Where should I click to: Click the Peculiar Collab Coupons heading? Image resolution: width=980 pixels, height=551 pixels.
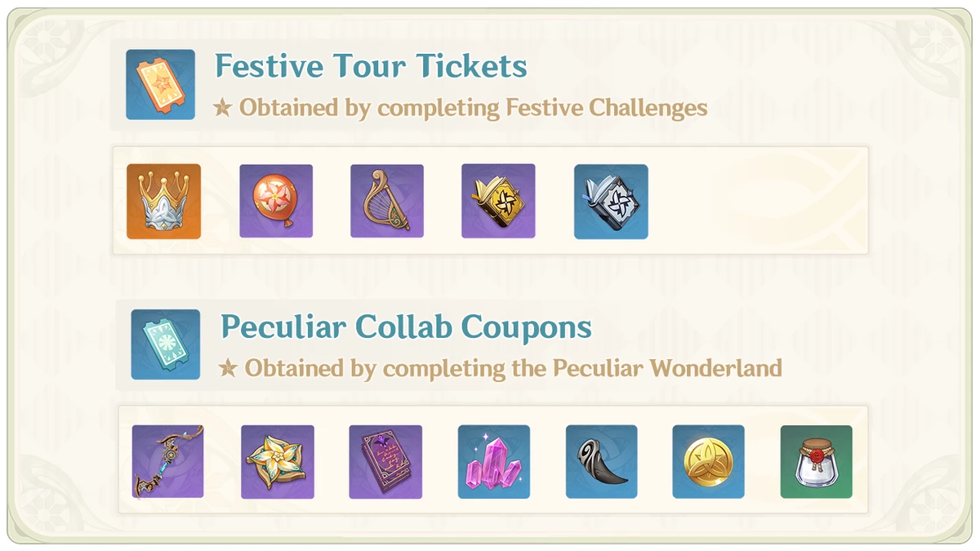coord(406,327)
